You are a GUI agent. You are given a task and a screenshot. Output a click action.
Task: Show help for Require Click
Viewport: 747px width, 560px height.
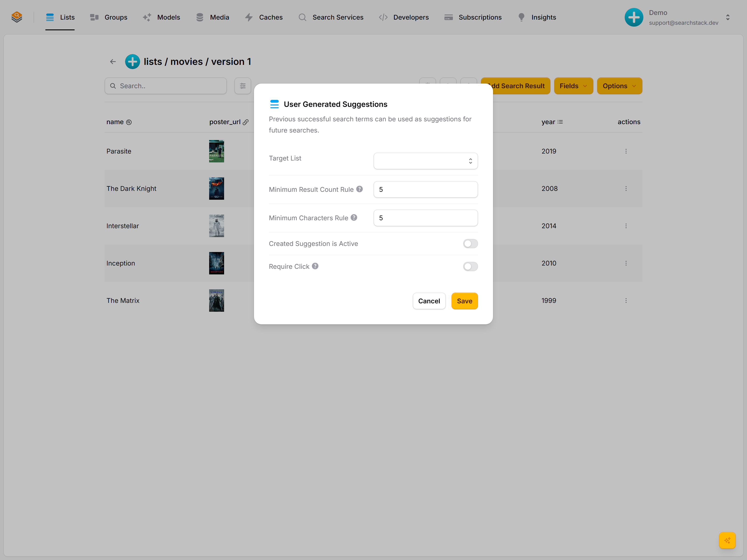tap(315, 266)
